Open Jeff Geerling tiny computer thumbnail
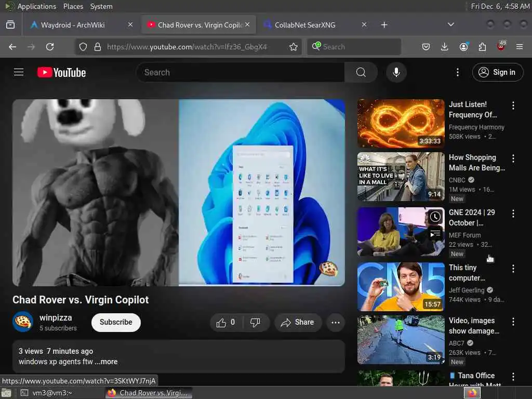Image resolution: width=532 pixels, height=399 pixels. 401,287
